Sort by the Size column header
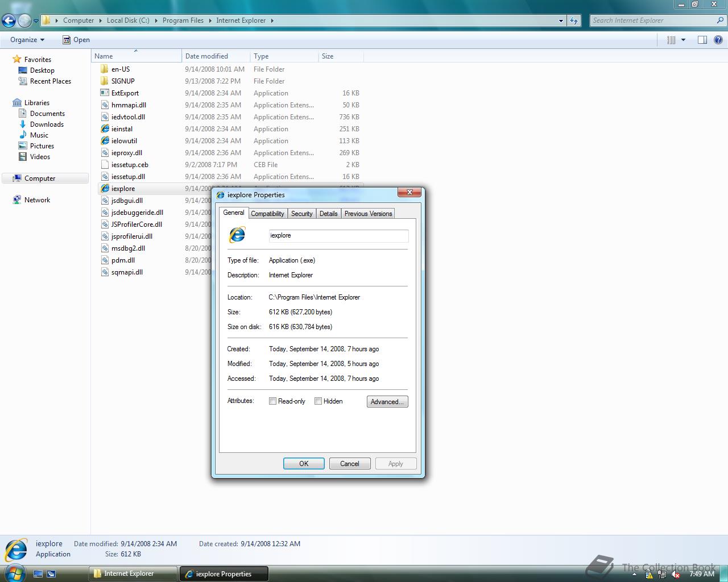 coord(341,56)
